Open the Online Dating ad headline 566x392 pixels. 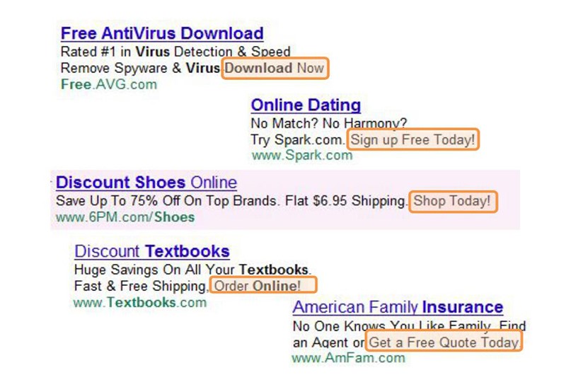(306, 105)
